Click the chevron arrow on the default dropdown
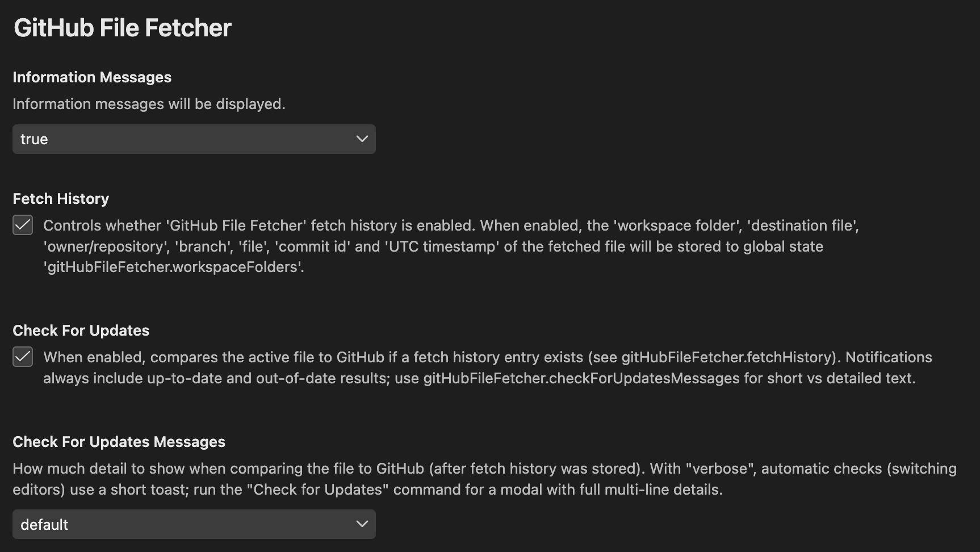This screenshot has height=552, width=980. [362, 524]
